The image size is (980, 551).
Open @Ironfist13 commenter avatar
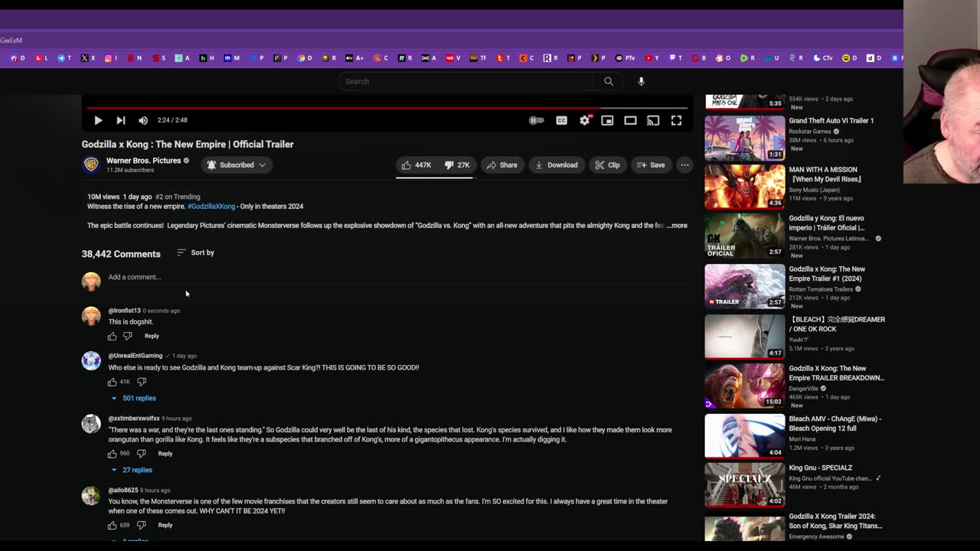(x=91, y=315)
